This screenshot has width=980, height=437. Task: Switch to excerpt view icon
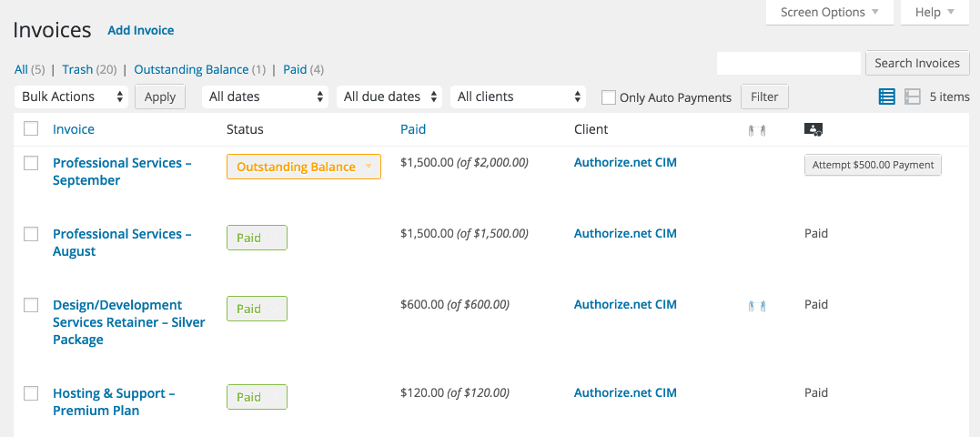click(912, 97)
